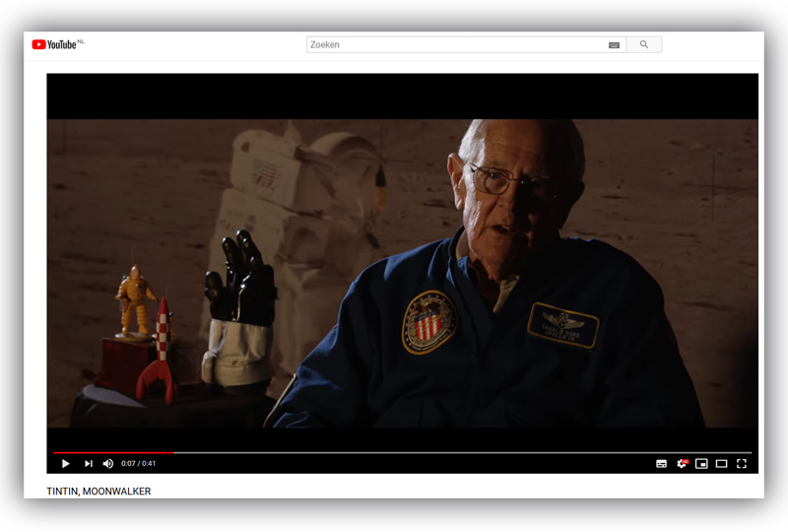788x532 pixels.
Task: Click the TINTIN, MOONWALKER video title
Action: point(98,491)
